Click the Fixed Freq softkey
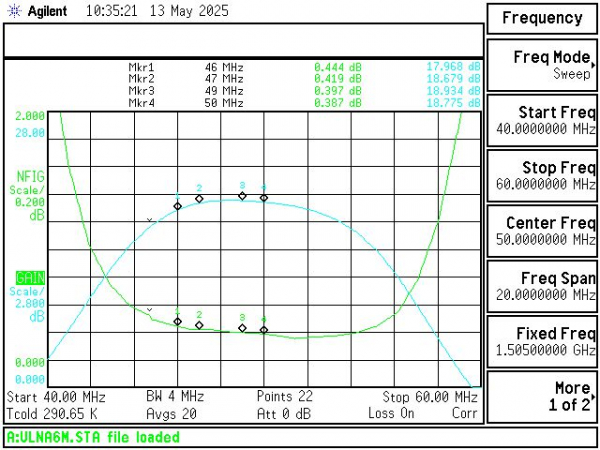The width and height of the screenshot is (600, 450). [x=542, y=341]
